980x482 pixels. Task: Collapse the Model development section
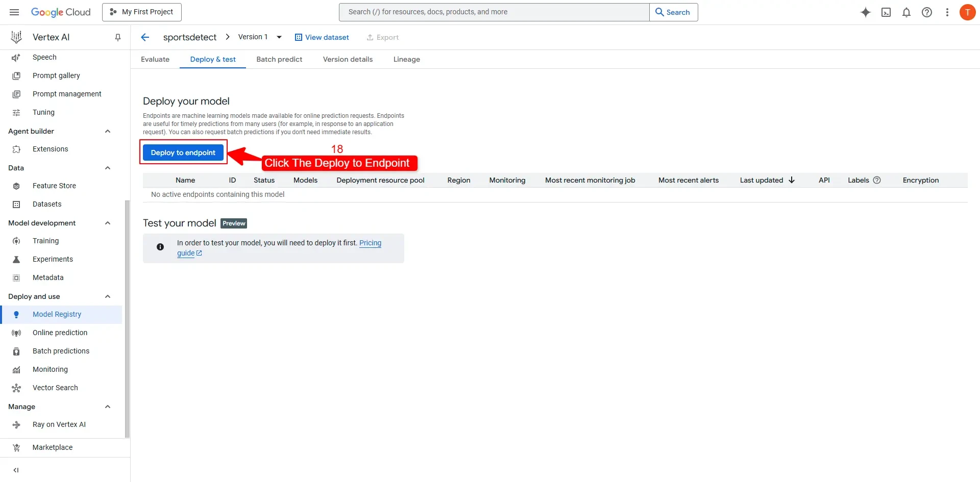tap(108, 223)
